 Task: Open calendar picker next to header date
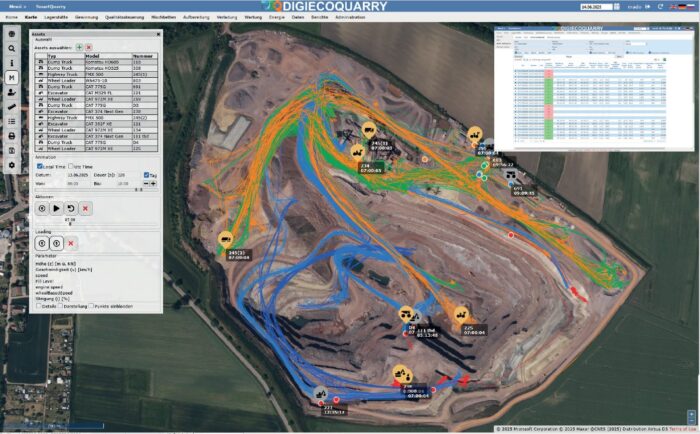click(617, 6)
